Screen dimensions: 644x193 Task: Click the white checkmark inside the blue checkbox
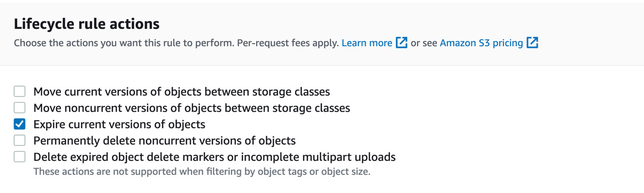coord(20,124)
